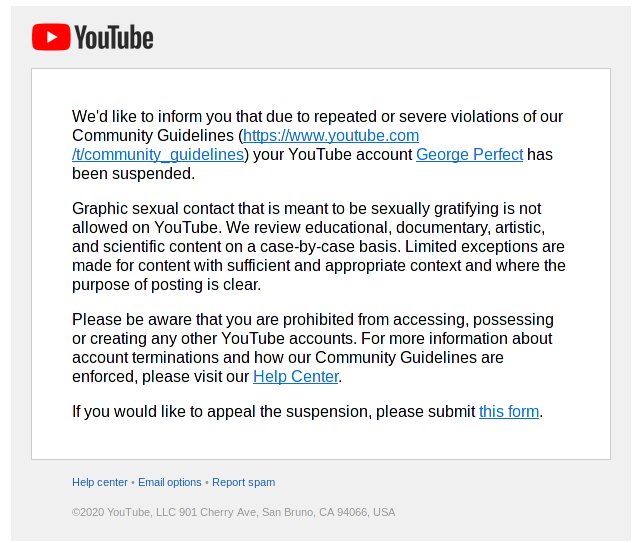
Task: Open the "this form" appeal link
Action: [509, 412]
